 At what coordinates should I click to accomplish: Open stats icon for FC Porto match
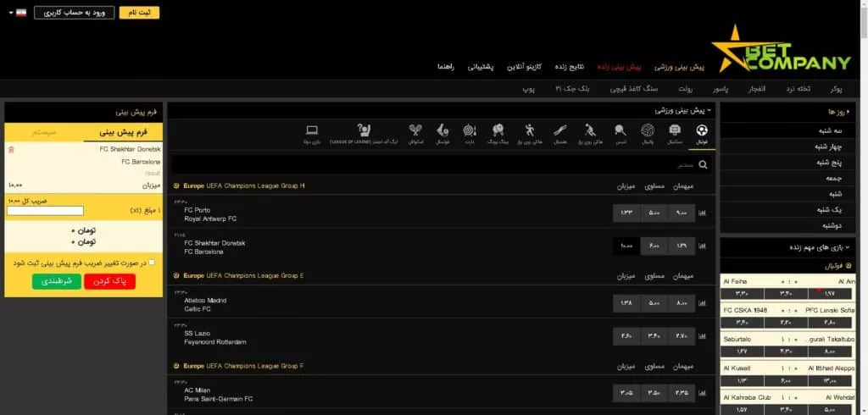(703, 214)
